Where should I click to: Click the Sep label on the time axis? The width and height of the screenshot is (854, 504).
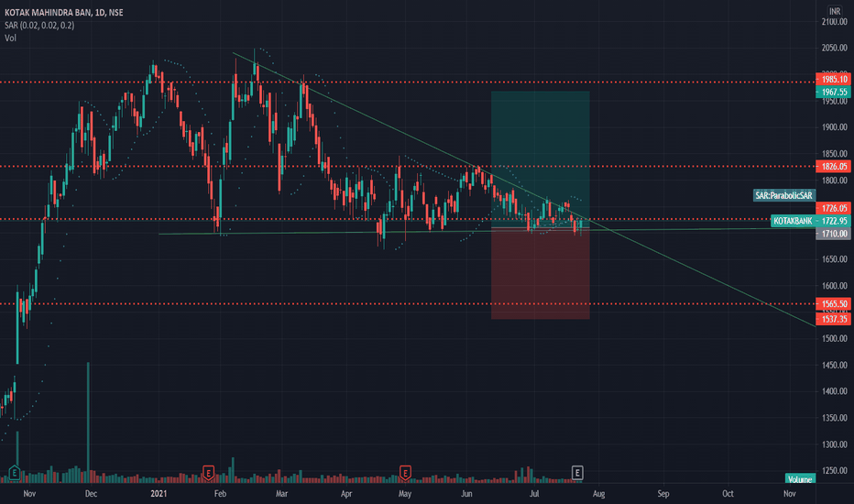662,494
